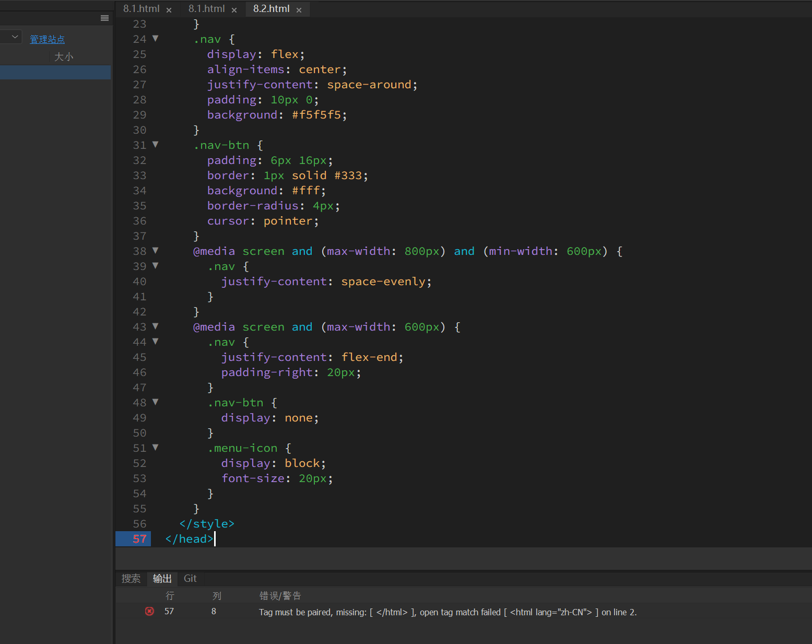
Task: Open the 输出 panel tab
Action: 162,579
